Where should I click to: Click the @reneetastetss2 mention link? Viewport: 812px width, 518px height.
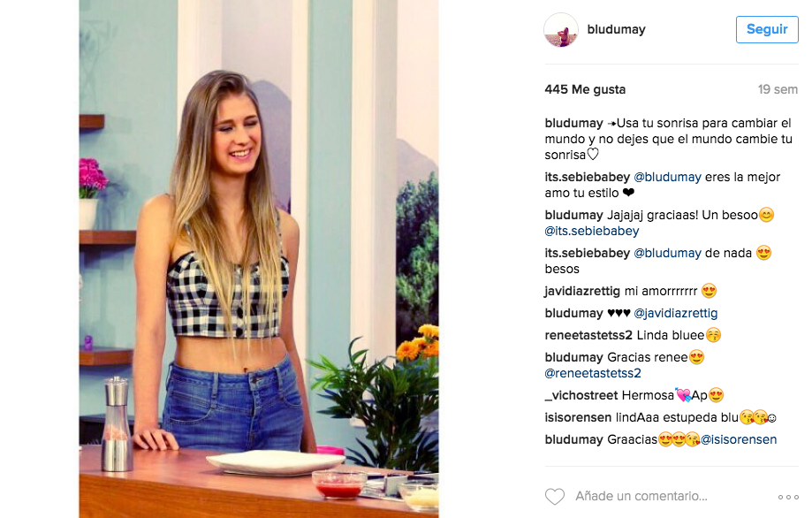tap(593, 373)
